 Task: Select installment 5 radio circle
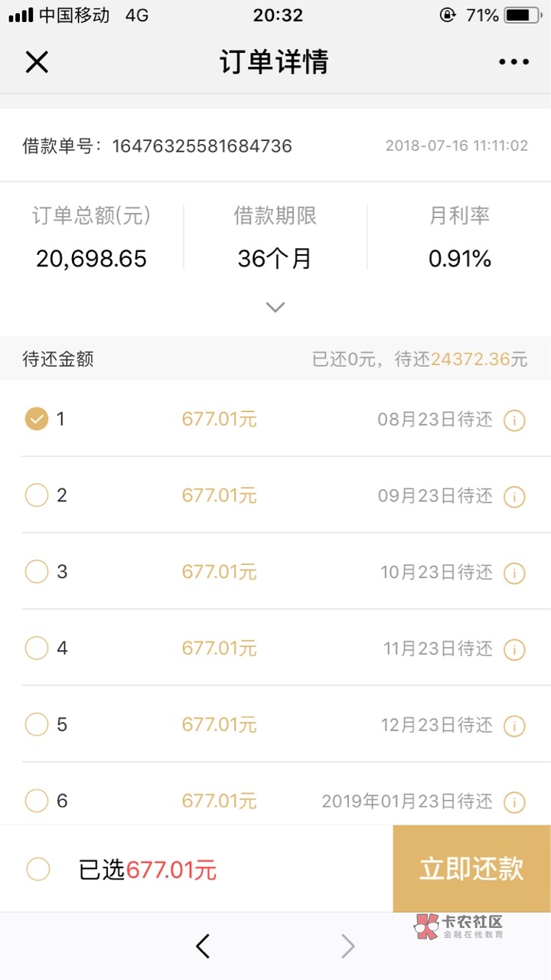(x=37, y=724)
